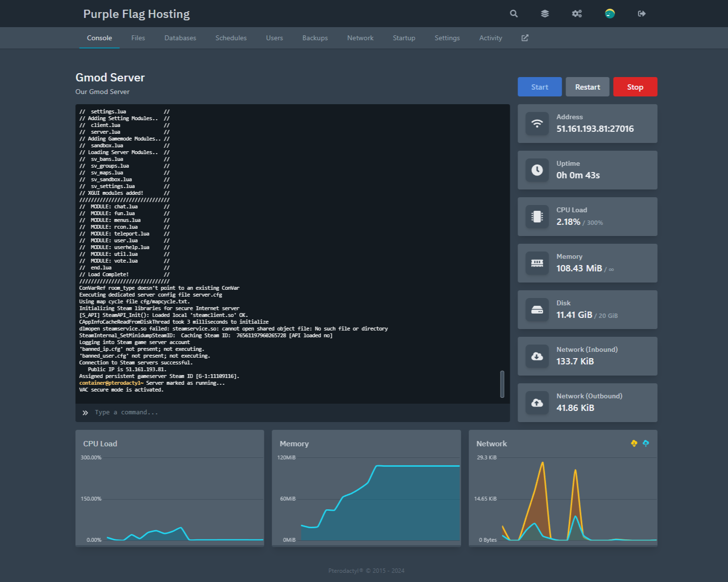728x582 pixels.
Task: Open the Databases tab
Action: 180,38
